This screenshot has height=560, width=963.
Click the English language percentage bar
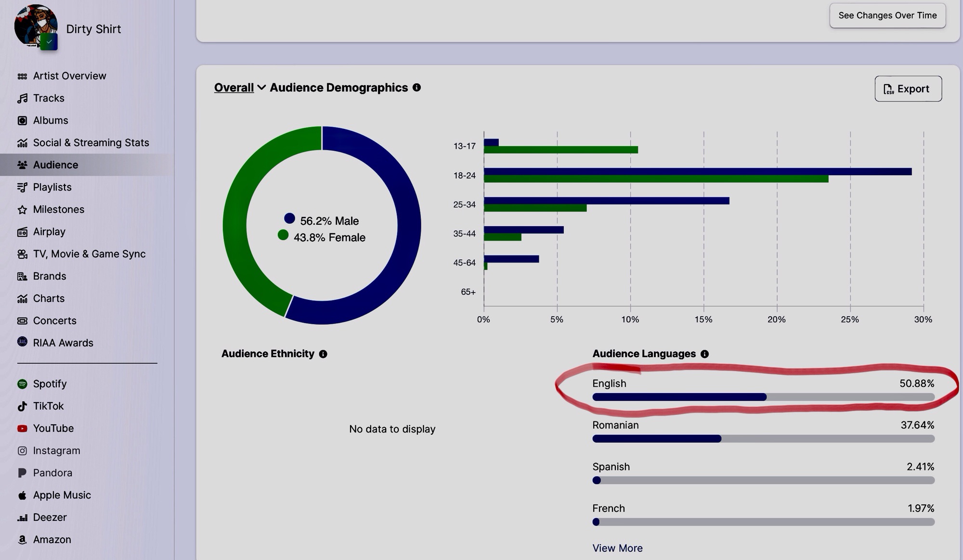click(763, 397)
